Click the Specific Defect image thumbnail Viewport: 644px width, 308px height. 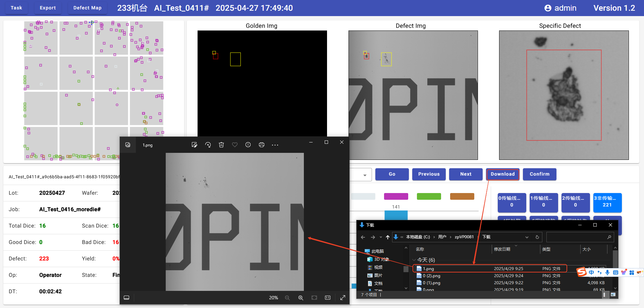tap(564, 95)
